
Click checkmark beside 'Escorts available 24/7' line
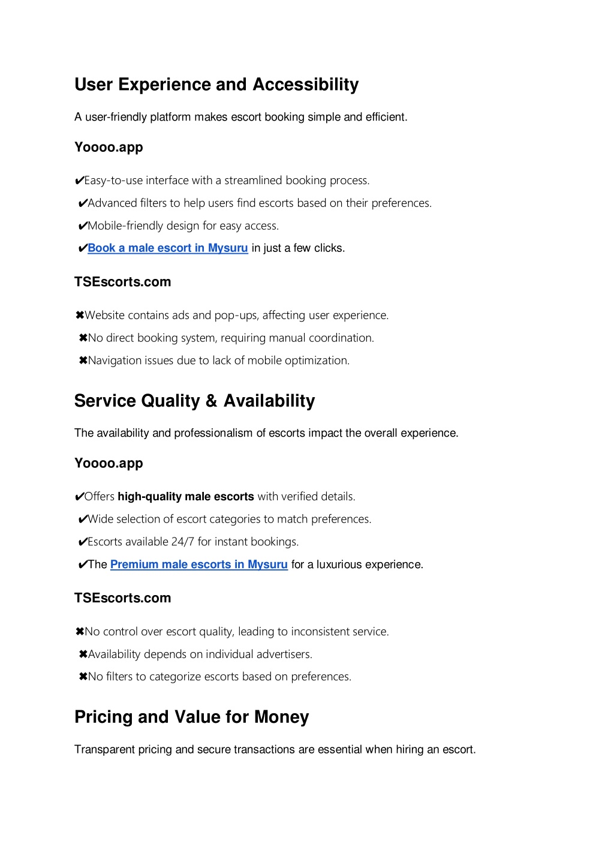[x=83, y=542]
